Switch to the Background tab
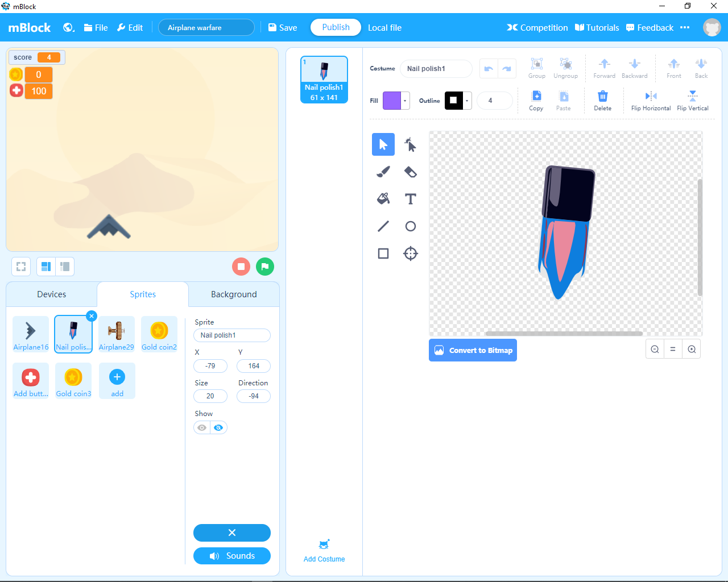The width and height of the screenshot is (728, 582). (x=233, y=294)
